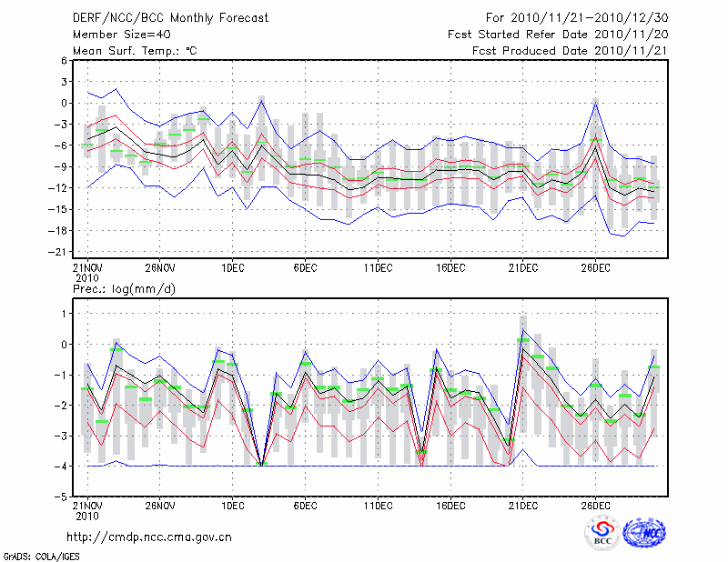The height and width of the screenshot is (562, 728).
Task: Click 21NOV tick on temperature chart axis
Action: (87, 267)
